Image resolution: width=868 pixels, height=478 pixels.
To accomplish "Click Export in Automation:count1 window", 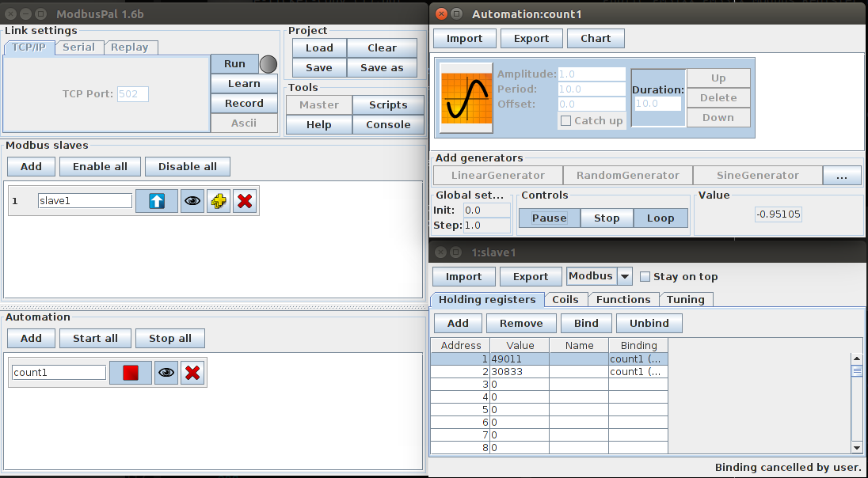I will click(x=531, y=38).
